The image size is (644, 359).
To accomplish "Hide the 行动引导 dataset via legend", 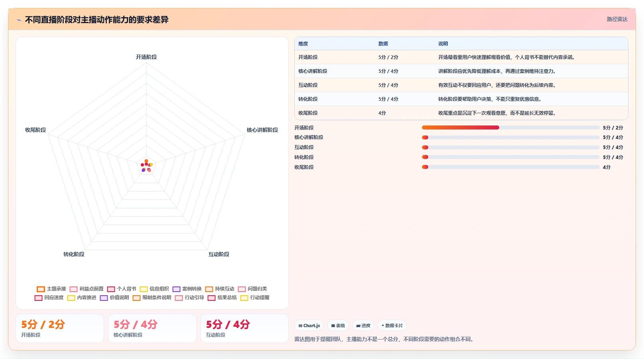I will click(x=189, y=298).
